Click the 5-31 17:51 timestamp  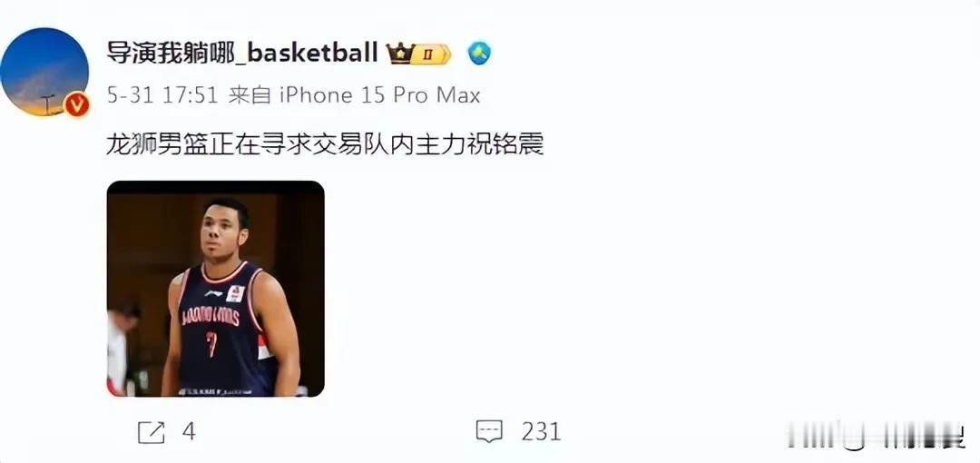pyautogui.click(x=162, y=95)
